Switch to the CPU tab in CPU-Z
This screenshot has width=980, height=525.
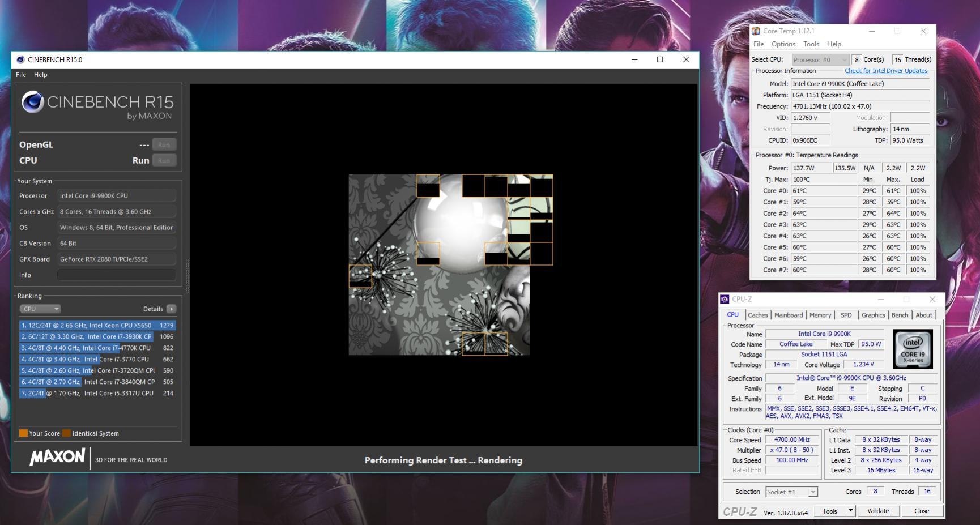pos(733,315)
